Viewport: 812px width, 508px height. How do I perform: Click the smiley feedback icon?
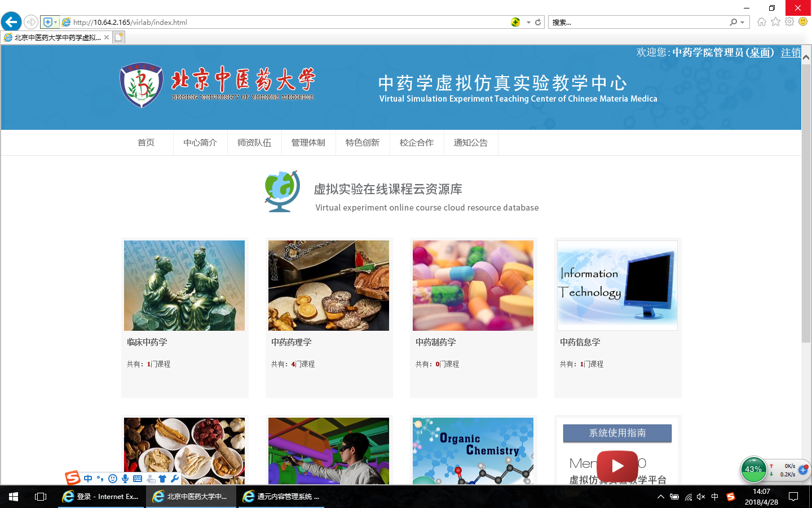coord(803,21)
